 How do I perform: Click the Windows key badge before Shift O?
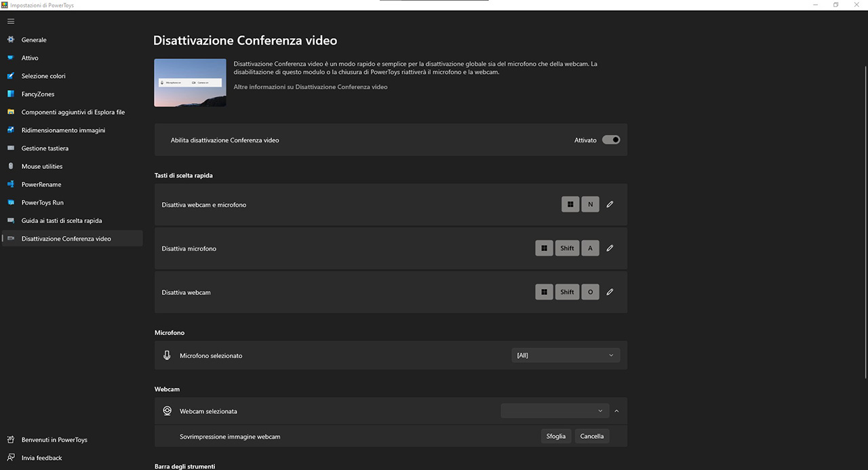click(544, 292)
